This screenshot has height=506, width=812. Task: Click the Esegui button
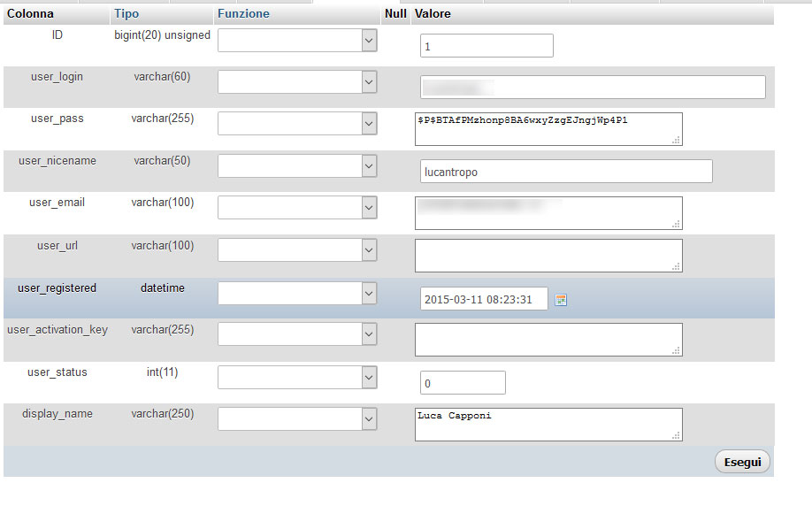click(x=742, y=462)
